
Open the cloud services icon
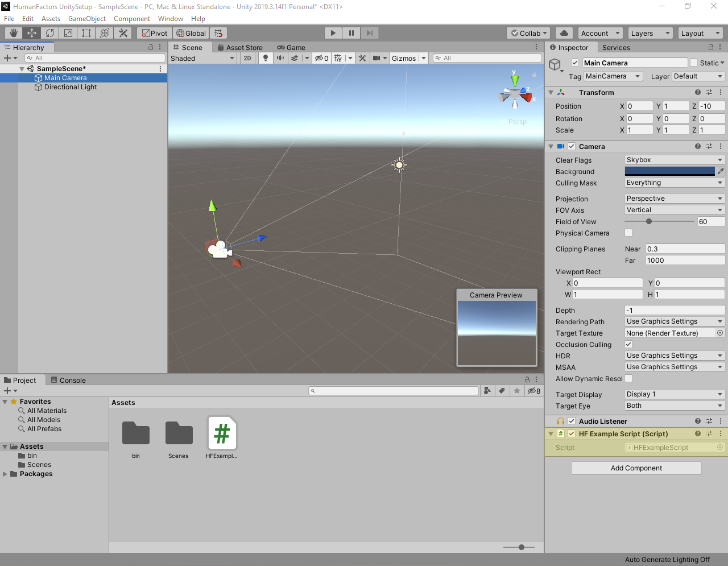(x=564, y=33)
